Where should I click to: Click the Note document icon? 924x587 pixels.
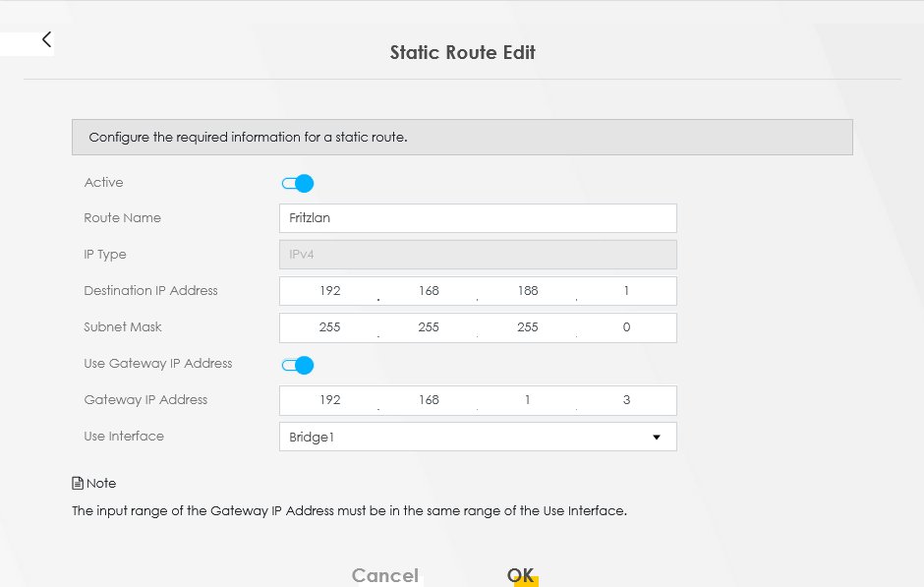click(78, 483)
